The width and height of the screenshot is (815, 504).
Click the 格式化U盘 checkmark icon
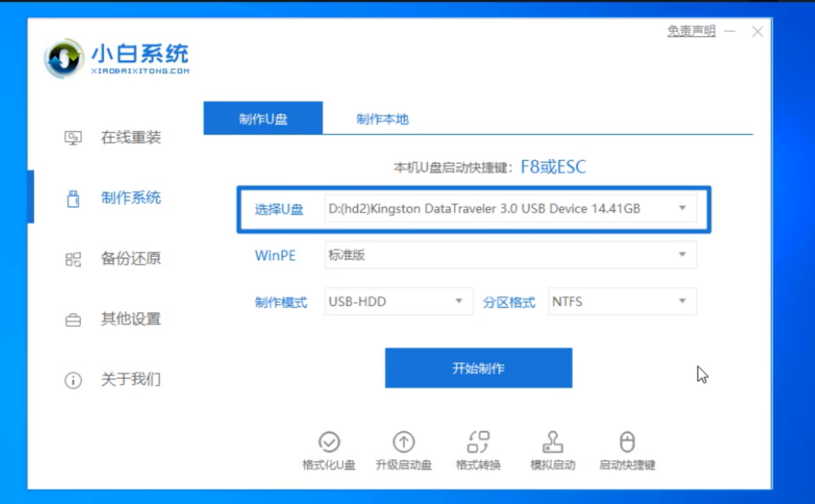point(329,442)
